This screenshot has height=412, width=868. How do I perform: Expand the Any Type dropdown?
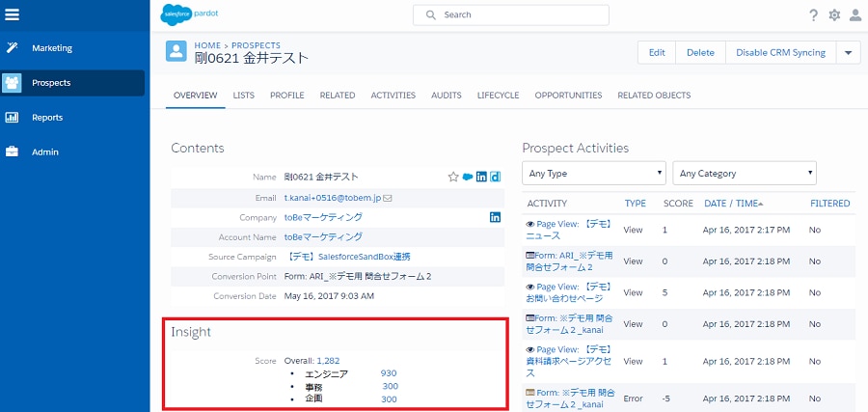click(593, 174)
